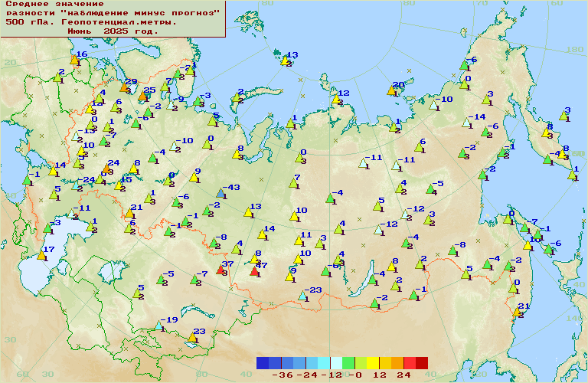Viewport: 588px width, 383px height.
Task: Click the red triangle marker labeled 47
Action: click(x=254, y=270)
